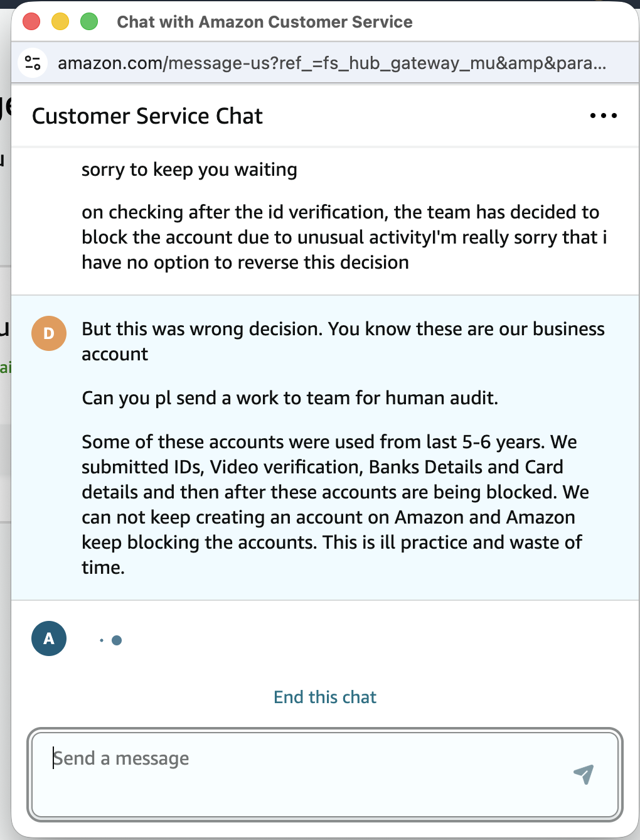Viewport: 640px width, 840px height.
Task: Minimize the chat window with yellow button
Action: point(60,22)
